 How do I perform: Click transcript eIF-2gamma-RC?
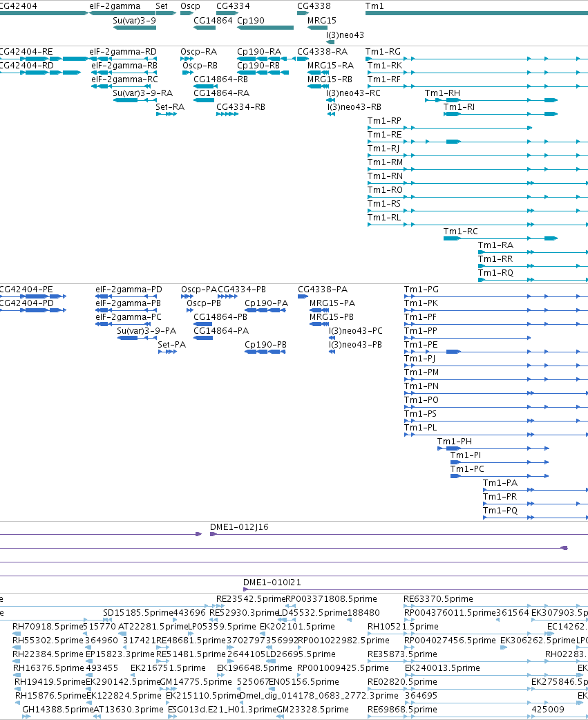point(124,79)
